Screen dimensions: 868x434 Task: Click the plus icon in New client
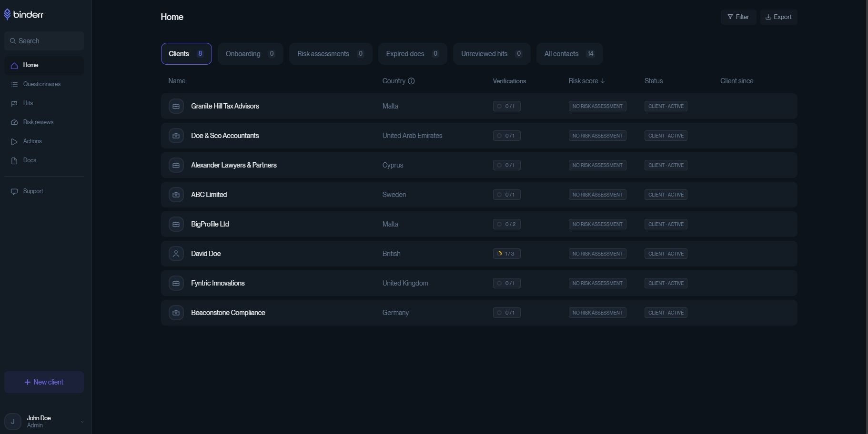tap(27, 382)
